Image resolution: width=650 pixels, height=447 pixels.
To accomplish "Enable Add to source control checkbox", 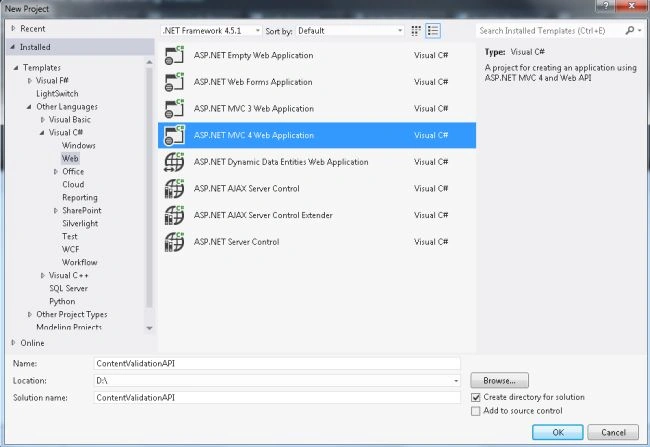I will pyautogui.click(x=475, y=411).
